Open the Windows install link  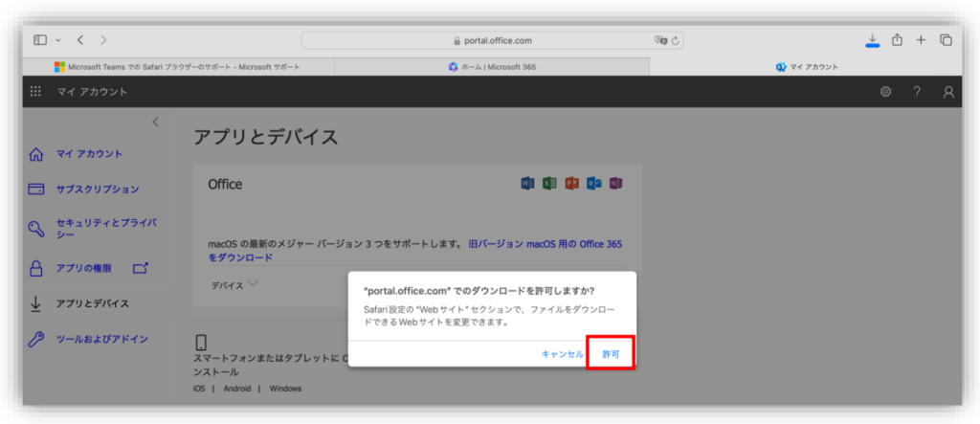[x=285, y=389]
